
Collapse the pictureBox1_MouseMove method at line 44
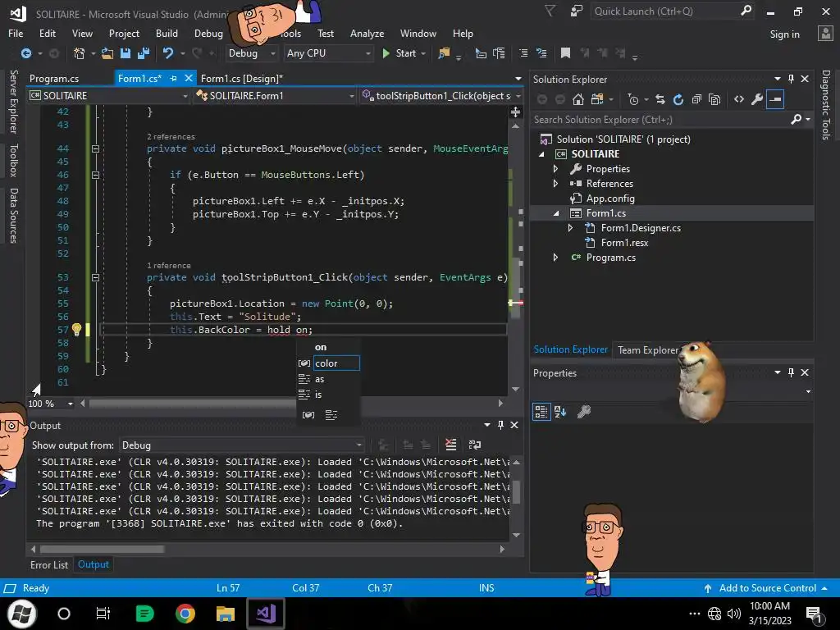(95, 148)
